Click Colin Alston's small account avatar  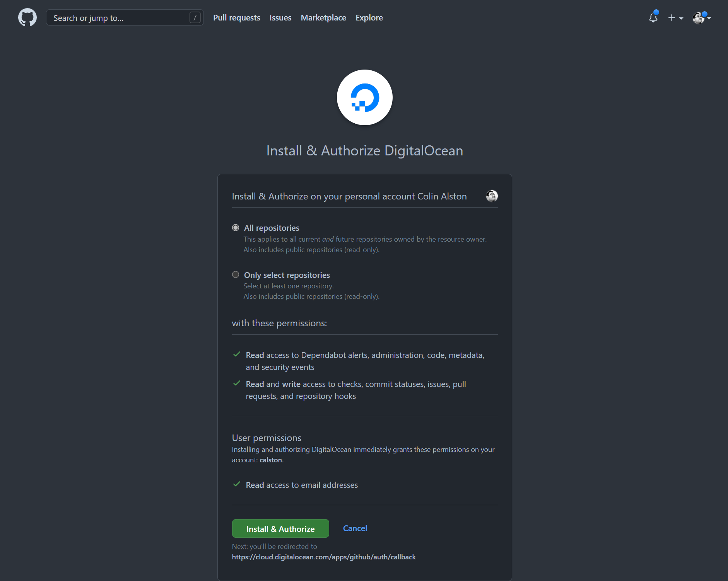pyautogui.click(x=492, y=196)
